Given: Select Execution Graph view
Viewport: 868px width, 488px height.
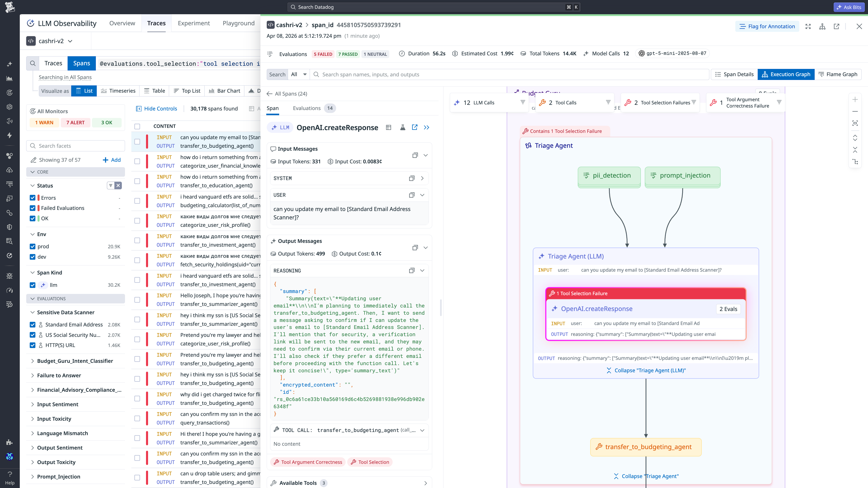Looking at the screenshot, I should click(x=786, y=74).
